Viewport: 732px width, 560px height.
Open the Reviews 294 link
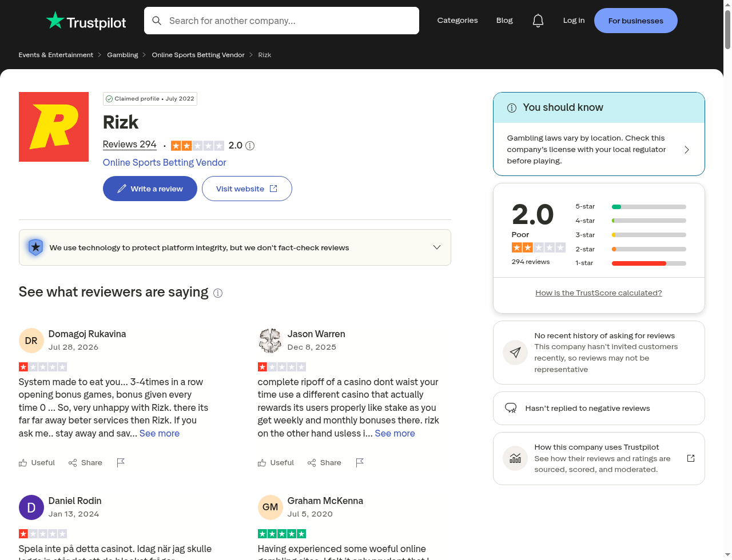click(130, 145)
